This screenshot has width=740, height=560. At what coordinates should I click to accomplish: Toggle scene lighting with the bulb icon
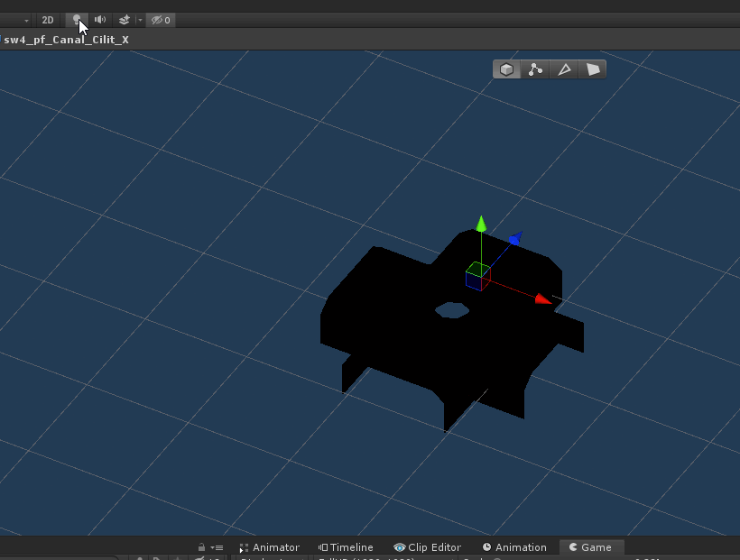click(x=79, y=19)
